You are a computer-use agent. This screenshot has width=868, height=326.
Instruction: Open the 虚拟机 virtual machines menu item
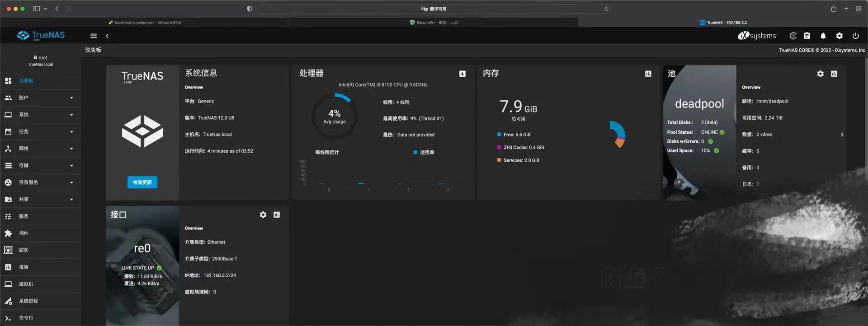click(40, 284)
